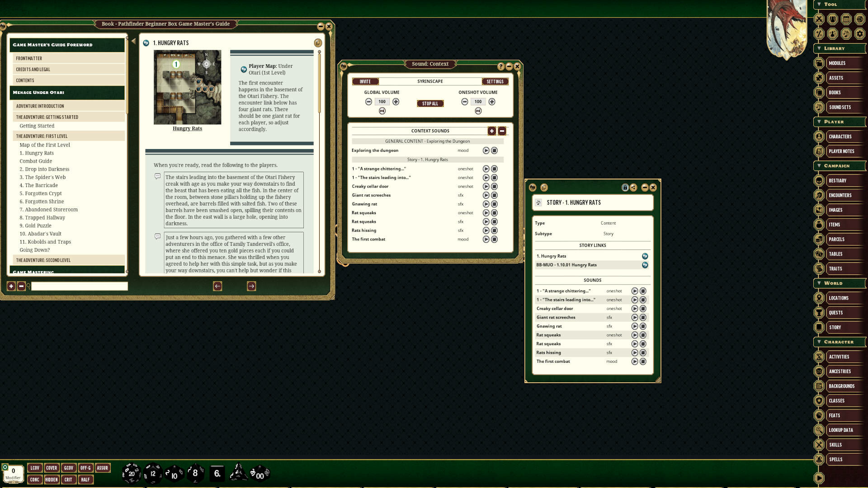Open the Characters player panel
The height and width of the screenshot is (488, 868).
(x=841, y=136)
